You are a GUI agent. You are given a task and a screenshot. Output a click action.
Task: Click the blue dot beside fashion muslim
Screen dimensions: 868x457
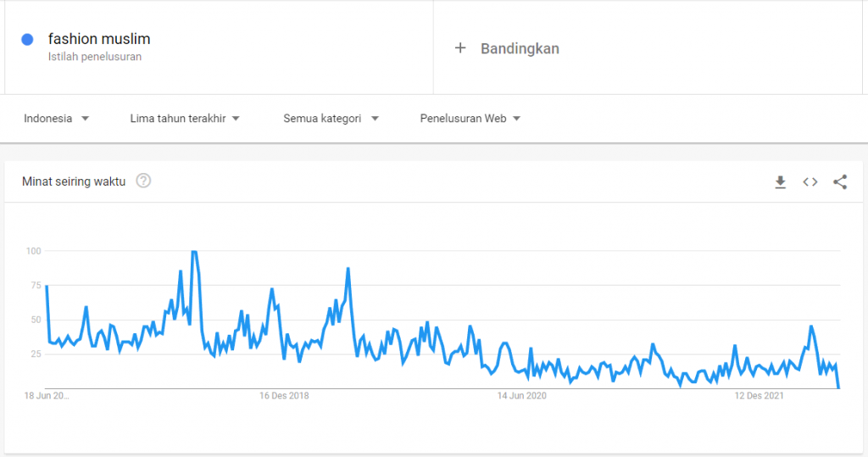pos(27,39)
